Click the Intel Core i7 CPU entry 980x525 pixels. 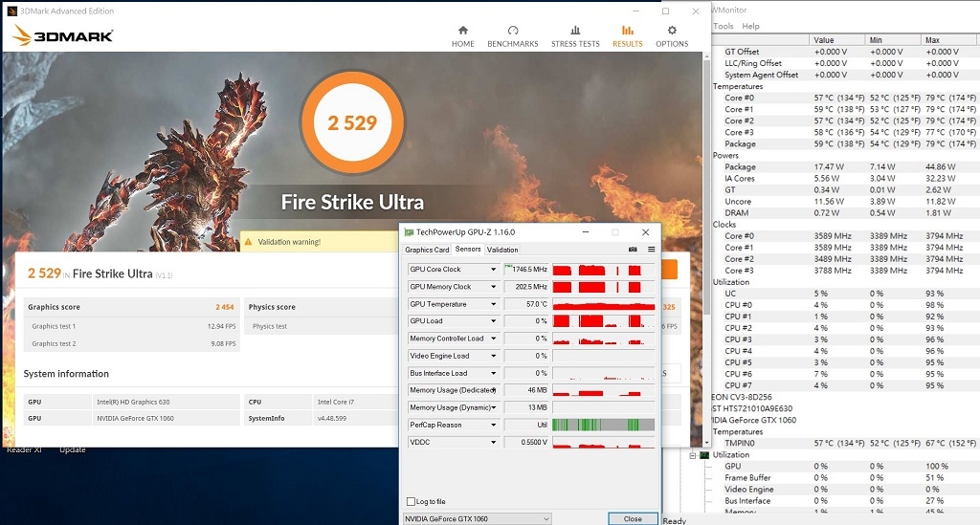(336, 402)
